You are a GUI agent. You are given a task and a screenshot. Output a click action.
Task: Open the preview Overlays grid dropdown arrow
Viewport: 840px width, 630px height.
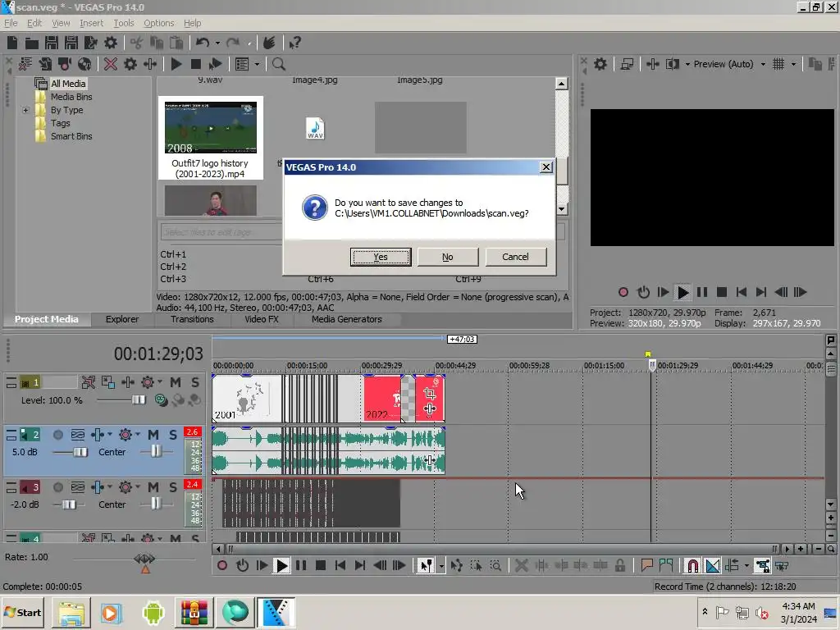point(794,64)
